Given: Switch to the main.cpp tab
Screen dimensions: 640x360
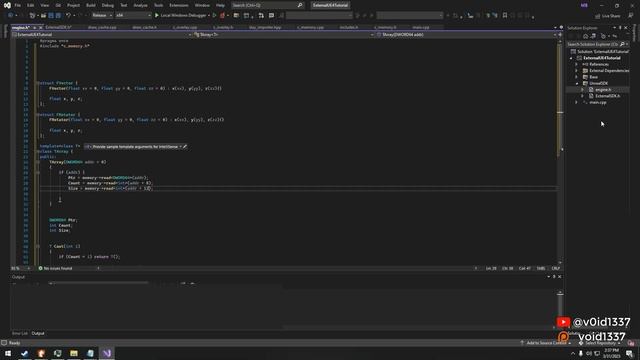Looking at the screenshot, I should click(x=420, y=27).
